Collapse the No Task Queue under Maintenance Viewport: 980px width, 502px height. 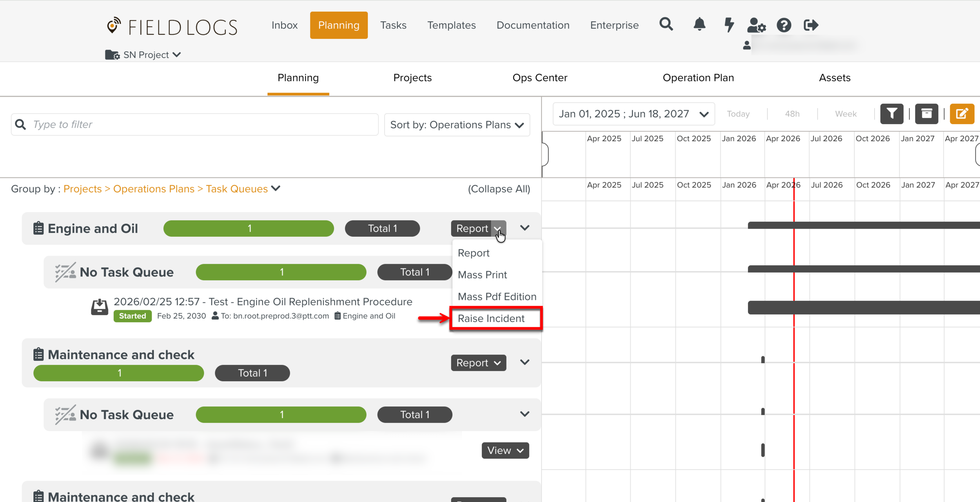pos(524,414)
